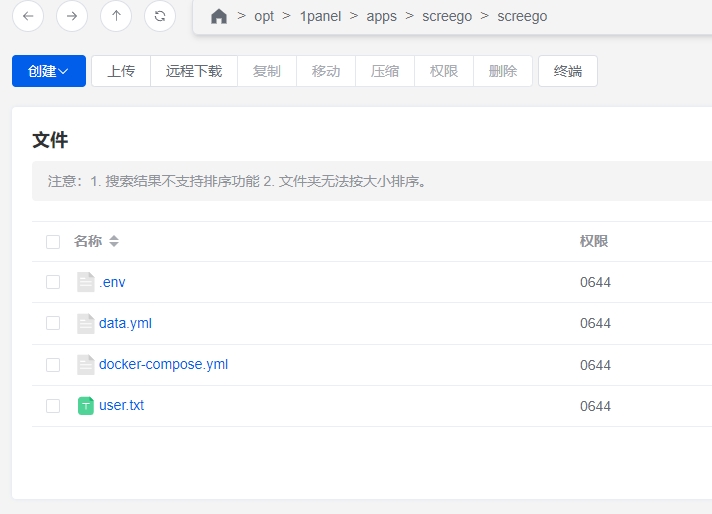Click the 上传 upload button
Viewport: 712px width, 514px height.
coord(121,71)
